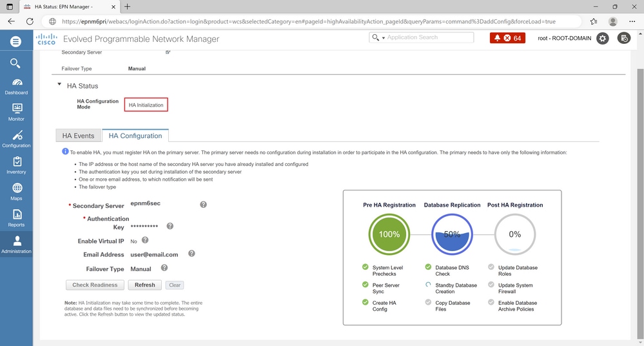
Task: Click the System Level Prechecks green check
Action: click(x=365, y=267)
